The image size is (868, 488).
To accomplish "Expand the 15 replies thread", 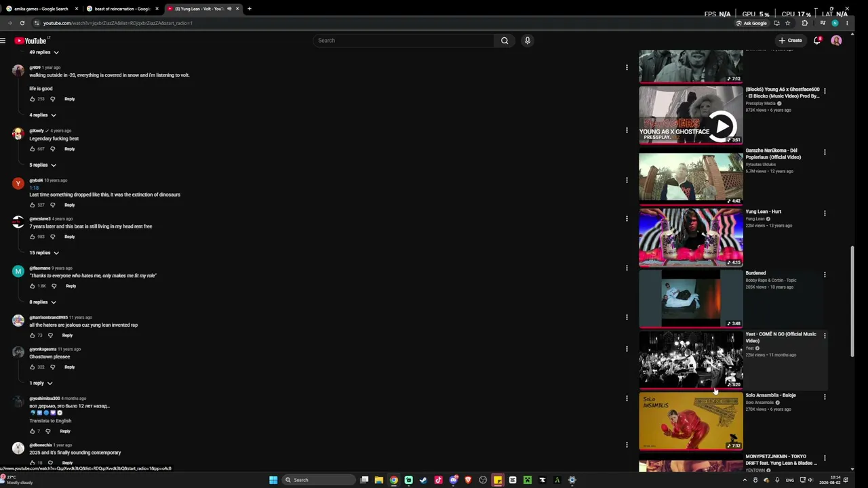I will [44, 253].
